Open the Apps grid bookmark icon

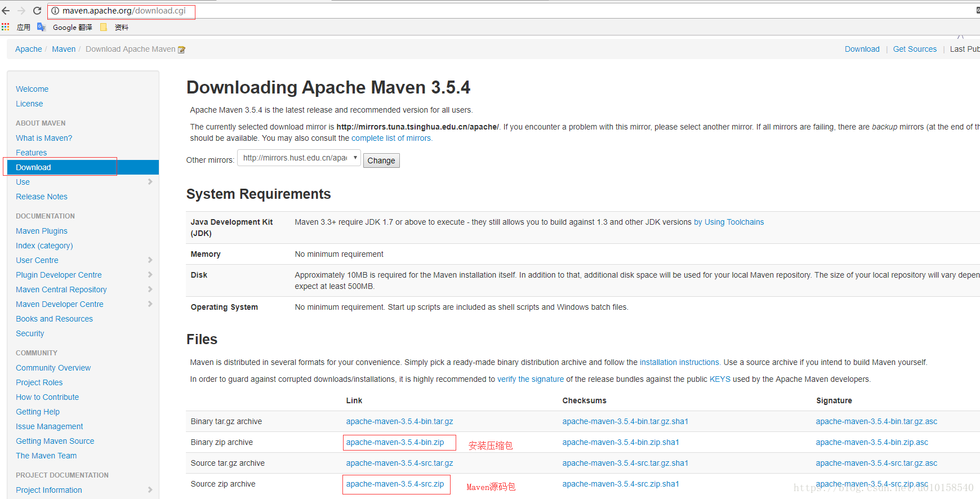6,27
